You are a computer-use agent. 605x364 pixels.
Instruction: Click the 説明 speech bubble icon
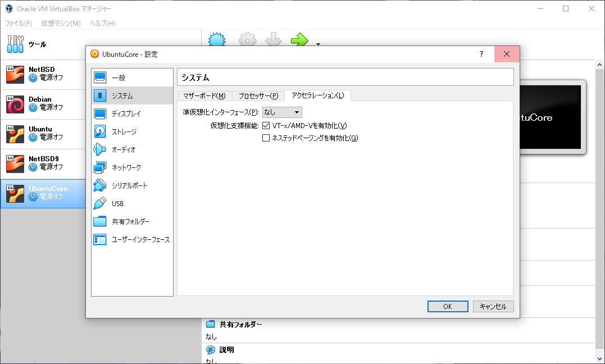tap(210, 350)
